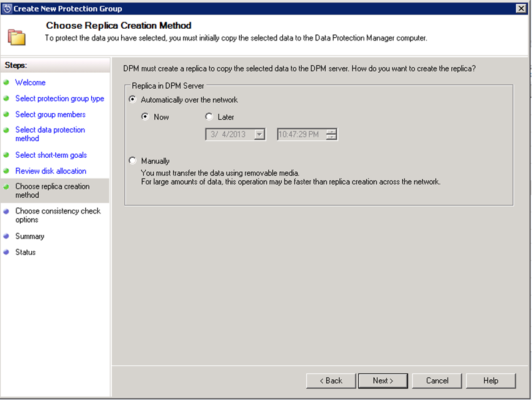Screen dimensions: 532x400
Task: Open Select protection group type step
Action: coord(60,98)
